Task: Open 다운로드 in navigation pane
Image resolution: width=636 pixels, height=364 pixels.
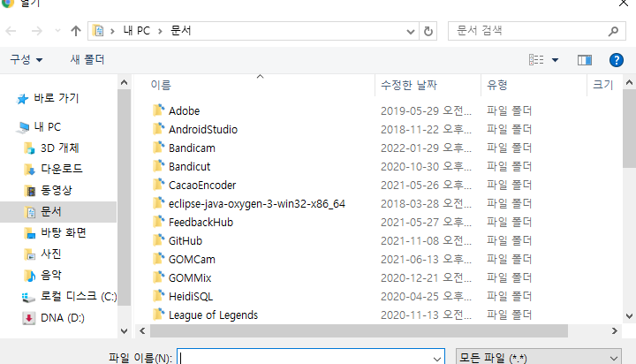Action: 62,169
